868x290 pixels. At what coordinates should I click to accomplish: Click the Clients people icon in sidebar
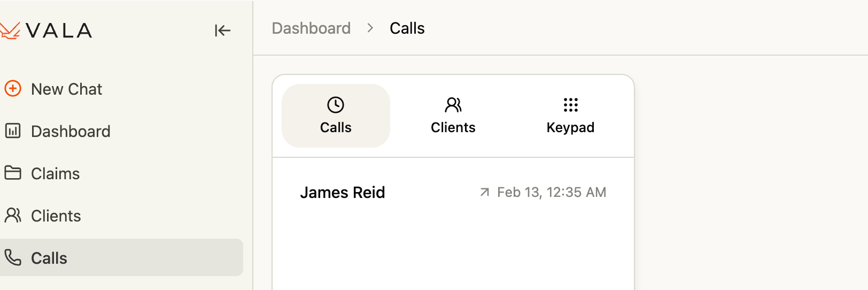(13, 215)
